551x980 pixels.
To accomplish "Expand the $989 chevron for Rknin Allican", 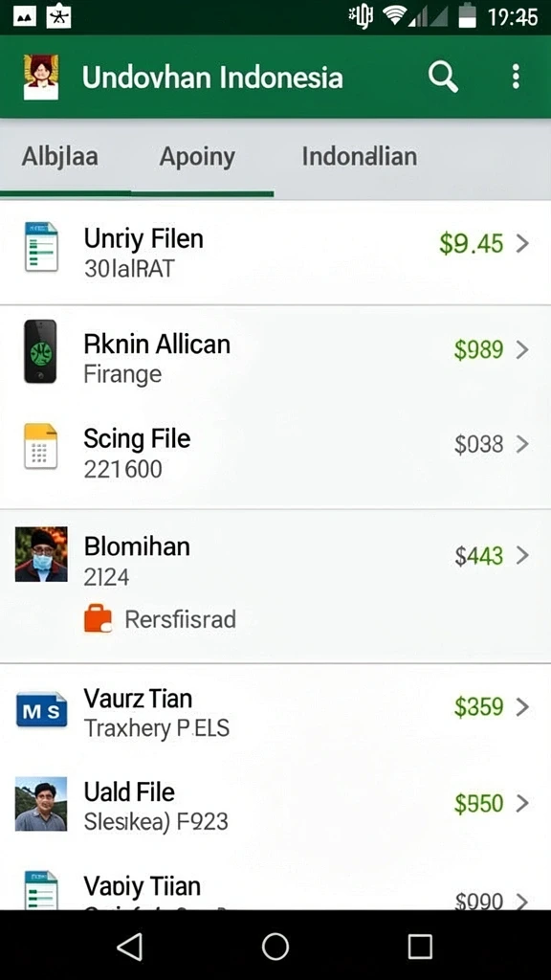I will (x=523, y=350).
